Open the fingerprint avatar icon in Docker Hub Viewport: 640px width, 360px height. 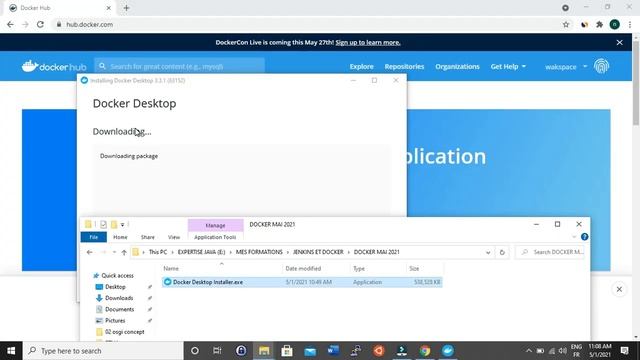pyautogui.click(x=601, y=66)
